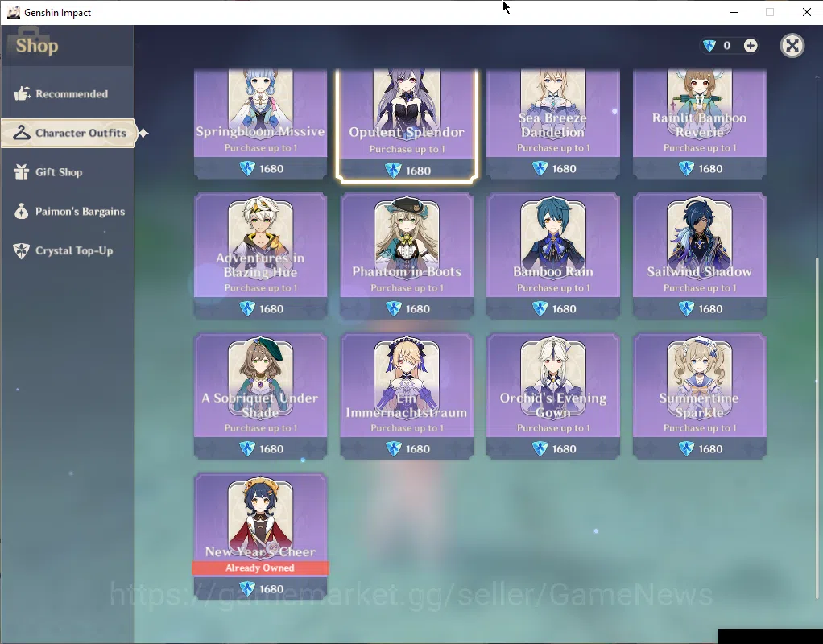
Task: Click crystal icon on Sea Breeze Dandelion price
Action: tap(540, 168)
